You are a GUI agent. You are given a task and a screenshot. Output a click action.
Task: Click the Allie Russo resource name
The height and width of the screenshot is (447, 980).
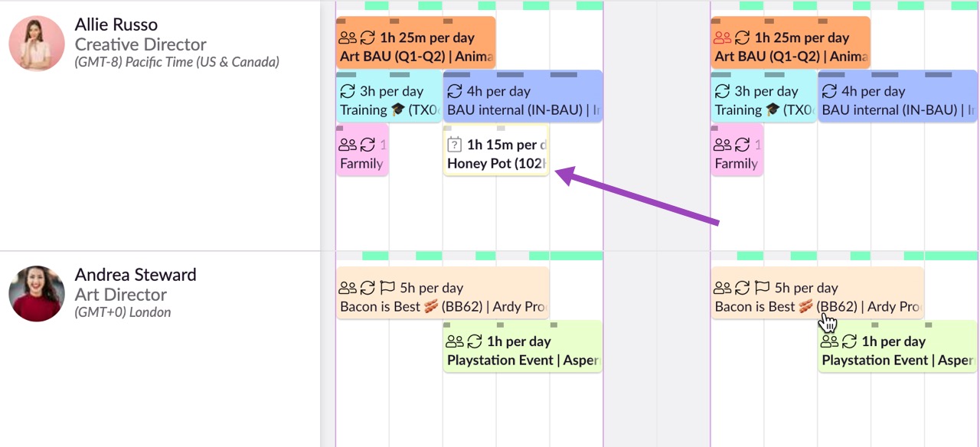116,24
